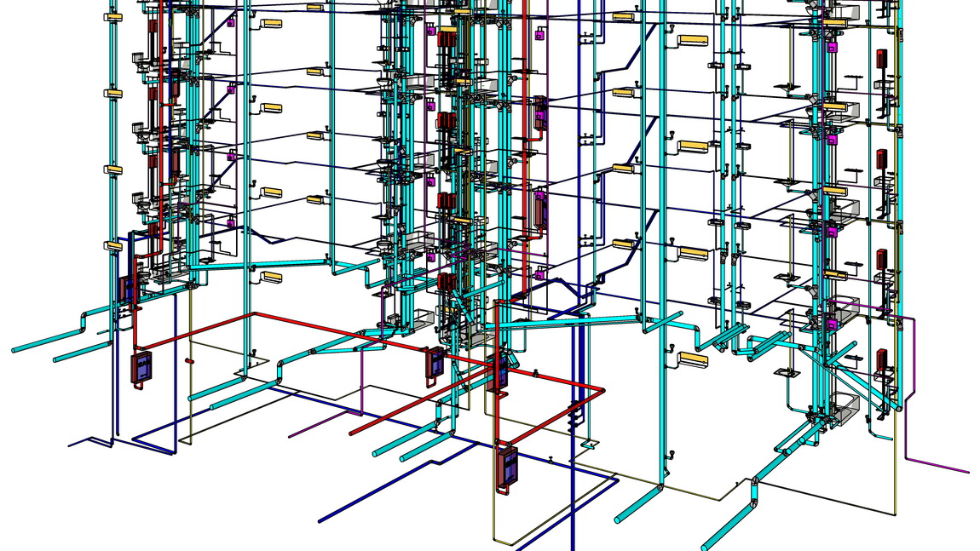Select the lowest red manifold cabinet in the model
Image resolution: width=980 pixels, height=551 pixels.
(x=508, y=468)
